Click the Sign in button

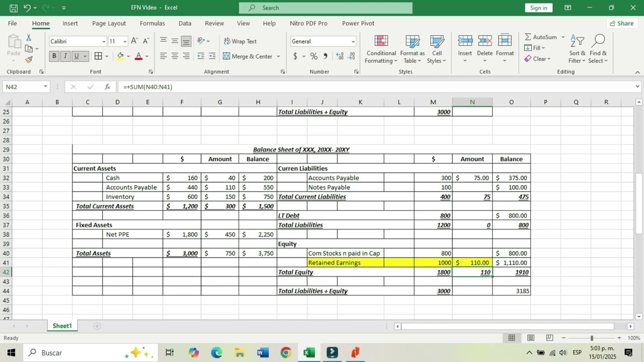538,8
